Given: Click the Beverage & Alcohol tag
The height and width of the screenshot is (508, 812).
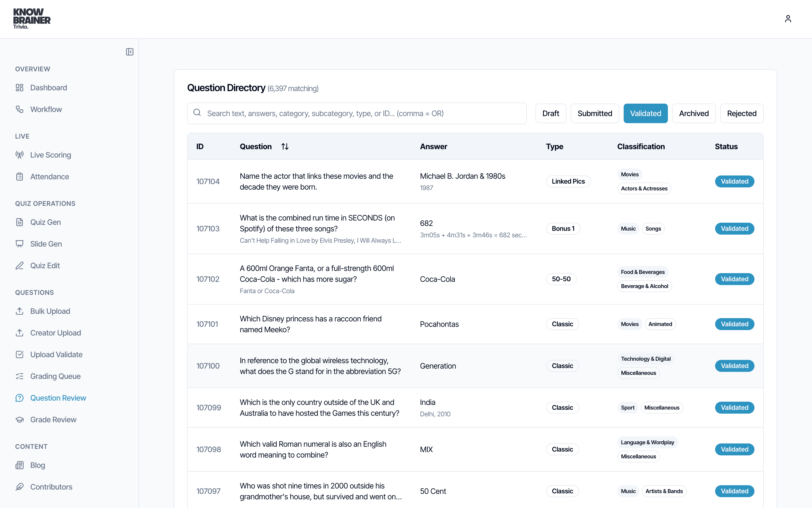Looking at the screenshot, I should pyautogui.click(x=644, y=286).
